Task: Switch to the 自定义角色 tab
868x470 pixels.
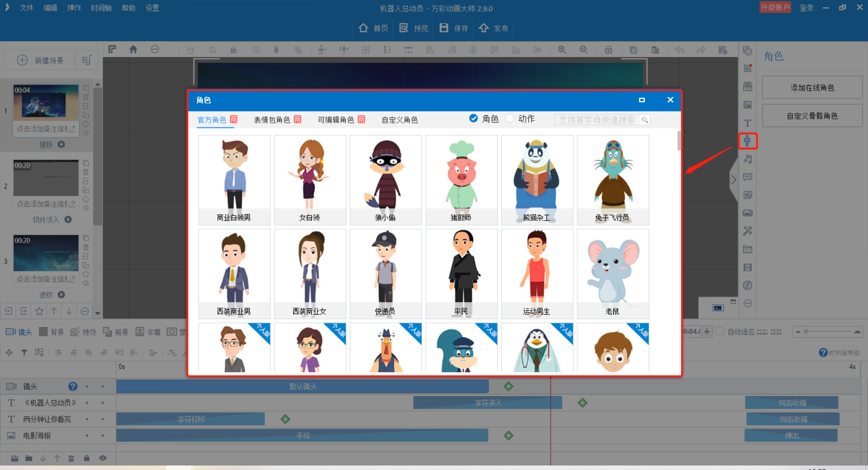Action: click(400, 120)
